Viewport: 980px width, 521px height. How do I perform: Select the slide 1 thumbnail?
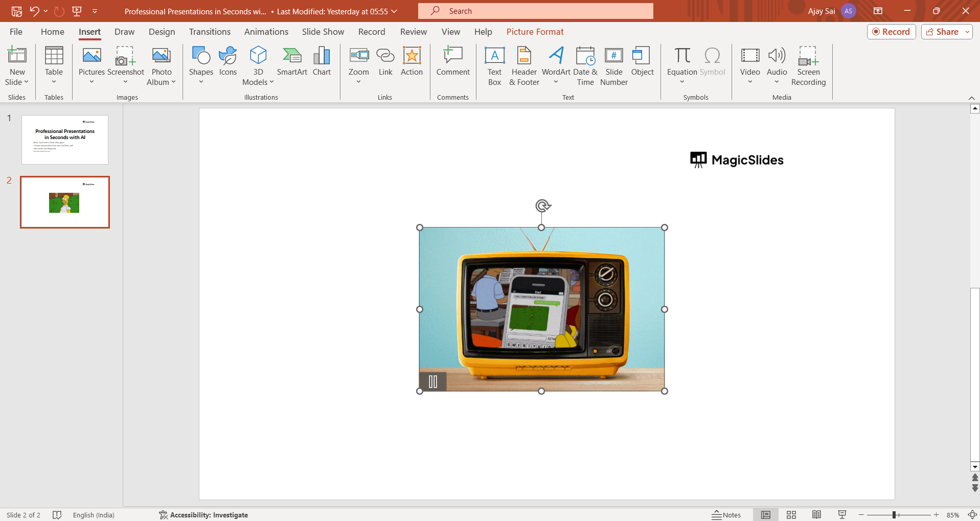[65, 140]
